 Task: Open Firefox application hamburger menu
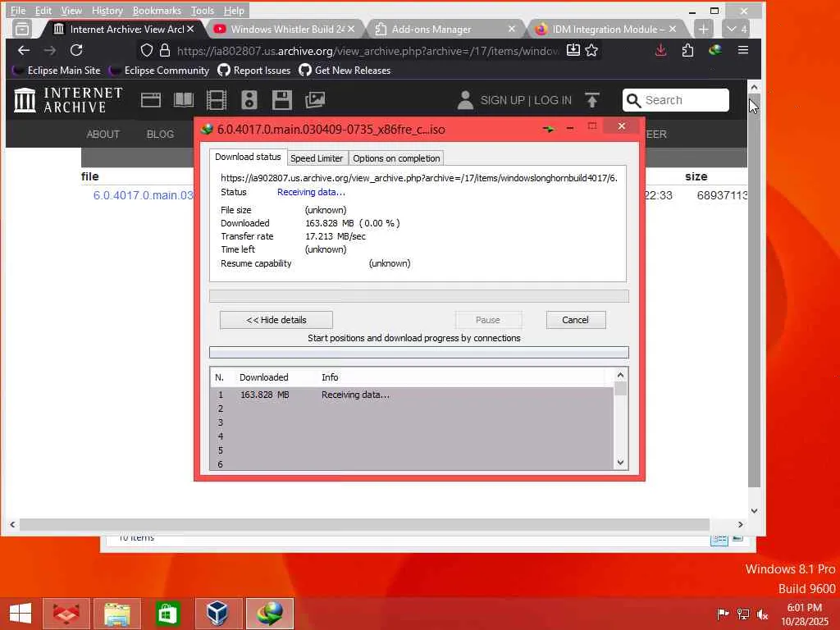tap(743, 50)
